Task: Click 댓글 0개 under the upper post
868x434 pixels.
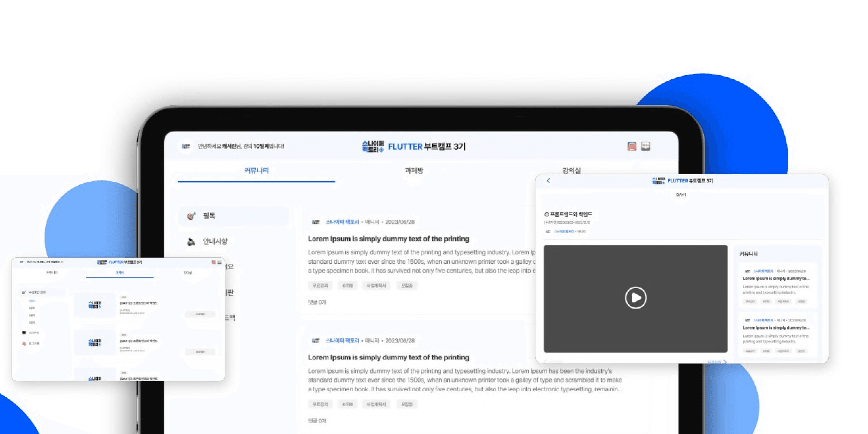Action: (x=317, y=302)
